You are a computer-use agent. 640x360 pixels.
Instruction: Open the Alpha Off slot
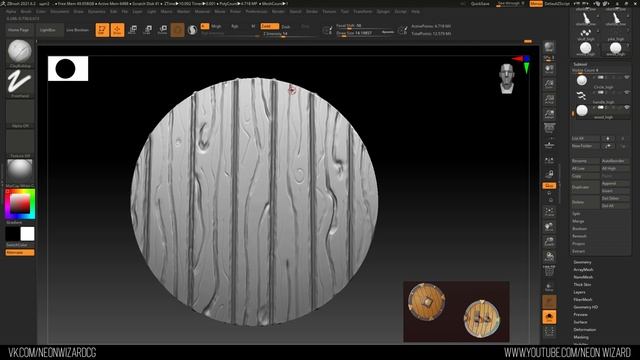point(20,113)
